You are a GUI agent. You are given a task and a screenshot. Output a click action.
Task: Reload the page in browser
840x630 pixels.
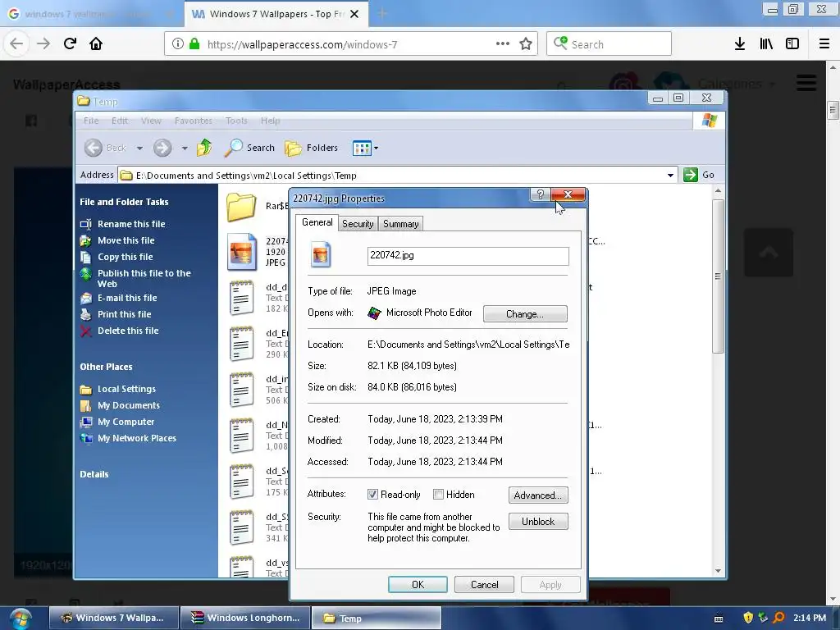70,43
